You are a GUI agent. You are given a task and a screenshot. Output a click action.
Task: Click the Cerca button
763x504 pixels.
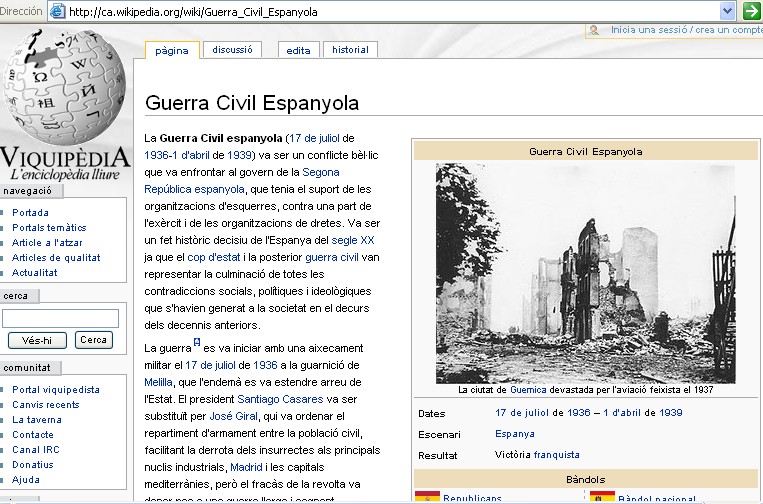tap(93, 340)
